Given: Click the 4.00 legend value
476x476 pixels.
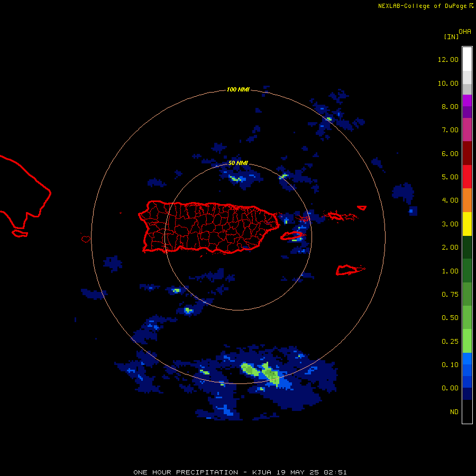Looking at the screenshot, I should tap(450, 200).
